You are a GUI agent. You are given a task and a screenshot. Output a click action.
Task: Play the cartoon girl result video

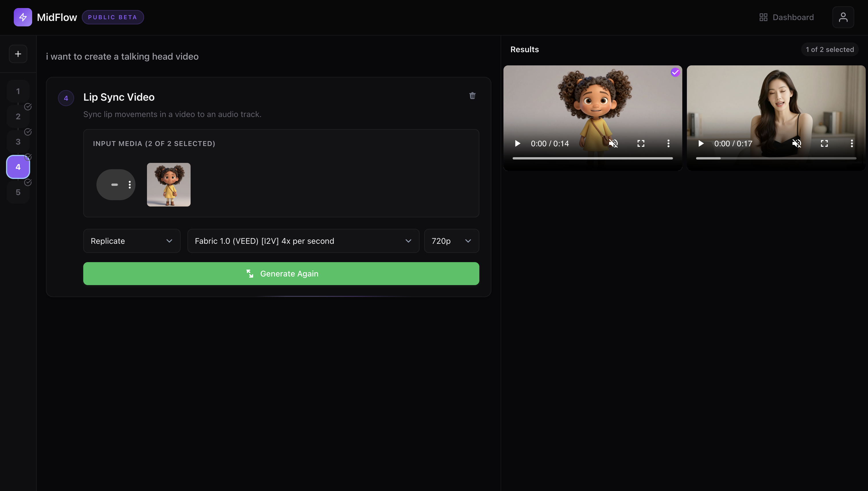pyautogui.click(x=517, y=144)
